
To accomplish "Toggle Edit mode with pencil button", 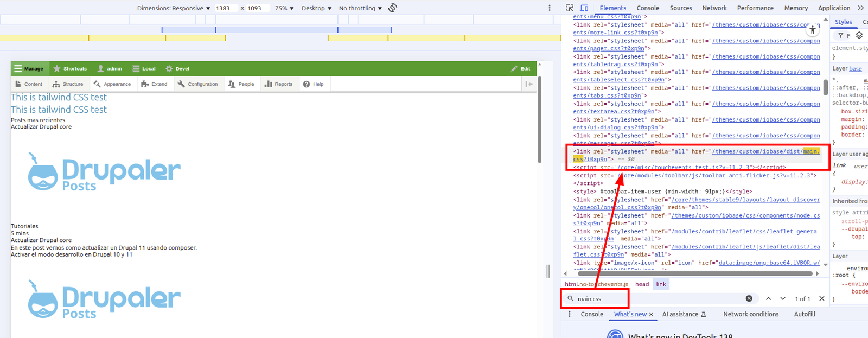I will tap(521, 69).
